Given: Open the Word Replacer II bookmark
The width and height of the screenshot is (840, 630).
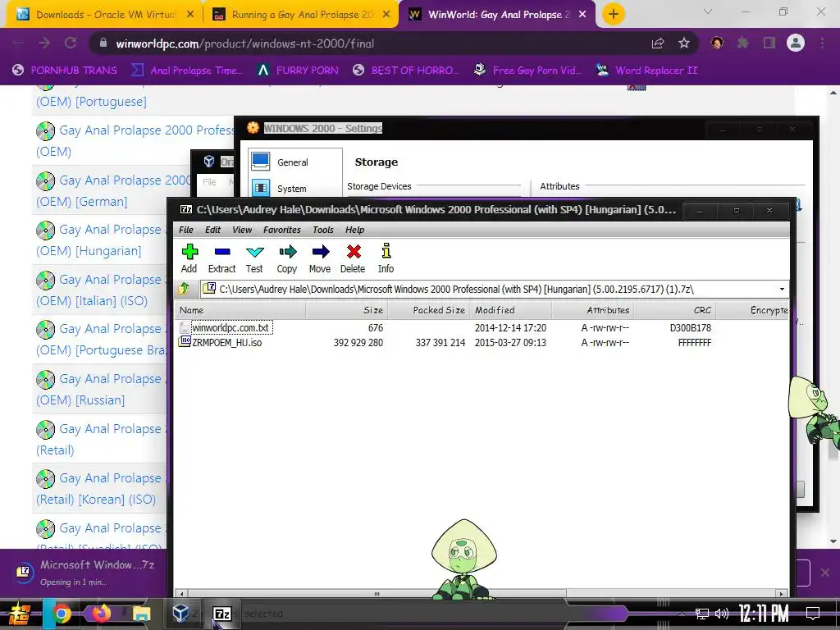Looking at the screenshot, I should [646, 71].
